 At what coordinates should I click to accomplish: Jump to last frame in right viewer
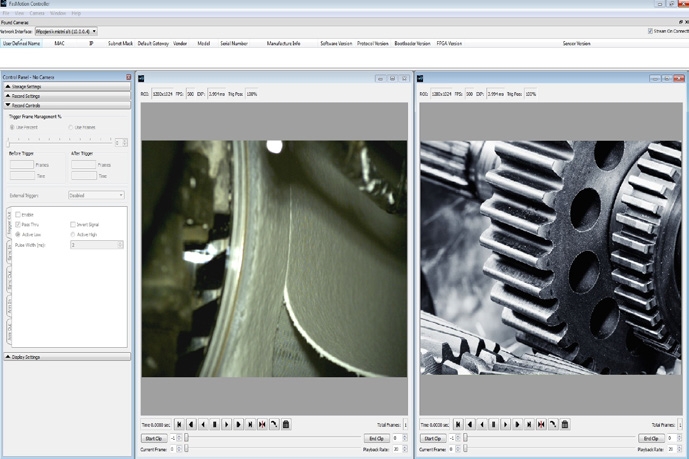click(x=529, y=424)
